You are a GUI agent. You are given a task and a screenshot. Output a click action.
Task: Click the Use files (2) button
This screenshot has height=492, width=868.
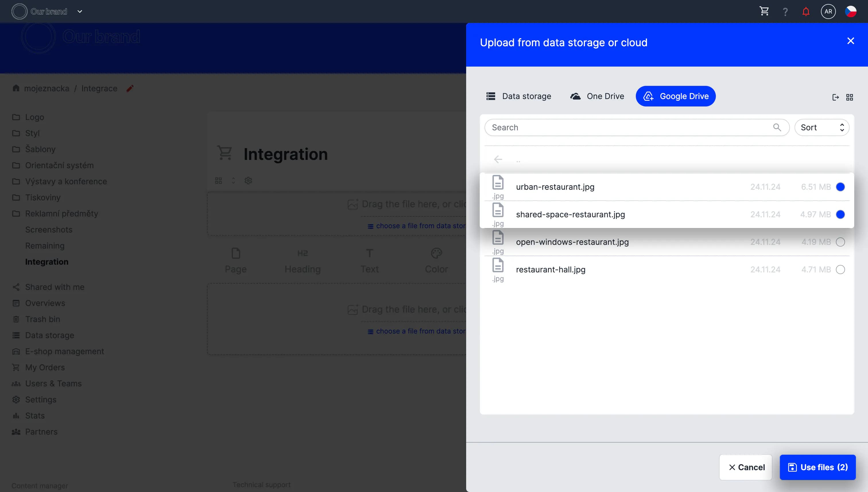point(817,467)
